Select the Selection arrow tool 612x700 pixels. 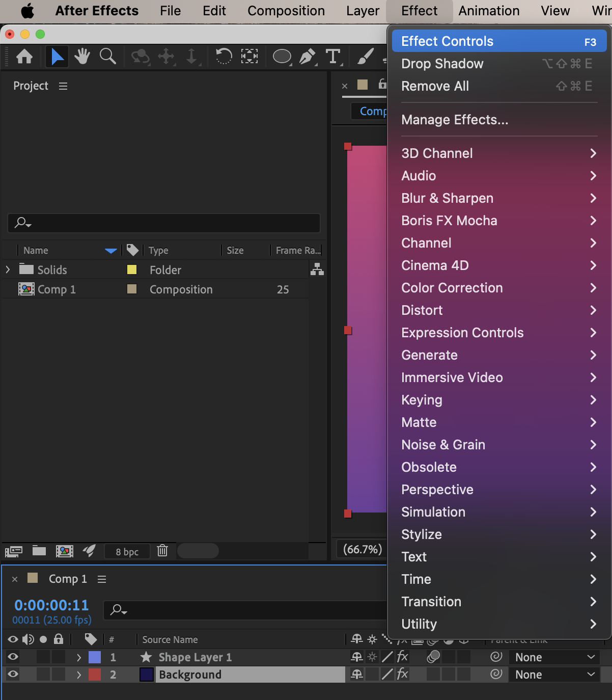(x=57, y=57)
